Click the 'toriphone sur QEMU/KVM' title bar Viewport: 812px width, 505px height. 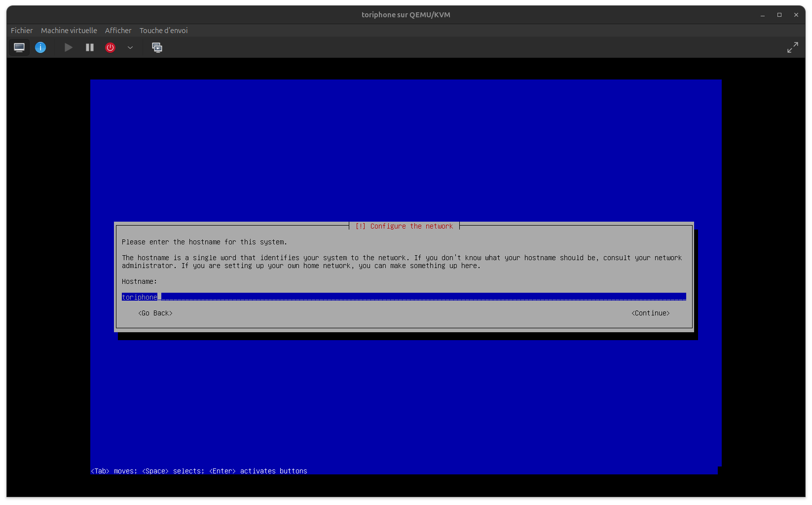point(406,15)
